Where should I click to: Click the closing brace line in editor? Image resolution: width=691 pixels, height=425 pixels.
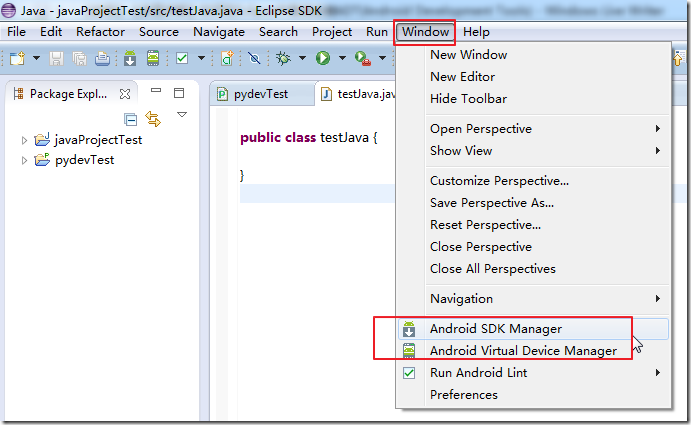pyautogui.click(x=242, y=175)
